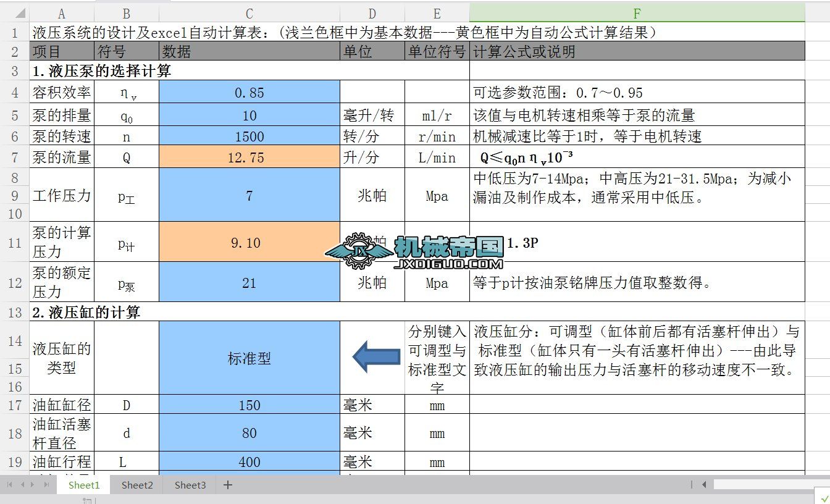The image size is (830, 504).
Task: Edit the volumetric efficiency value 0.85
Action: click(249, 92)
